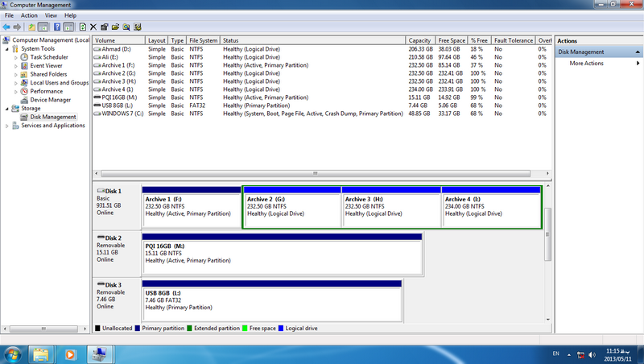Click the Back arrow in toolbar
644x364 pixels.
[6, 27]
